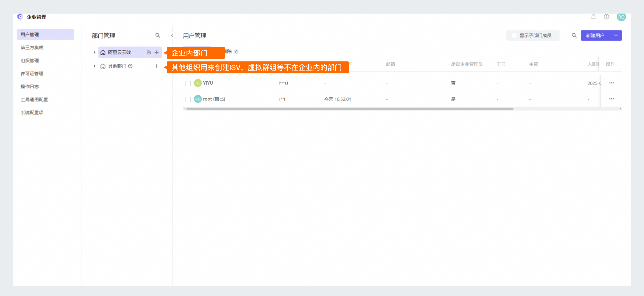This screenshot has height=296, width=644.
Task: Click the 是 admin value for root
Action: [453, 99]
